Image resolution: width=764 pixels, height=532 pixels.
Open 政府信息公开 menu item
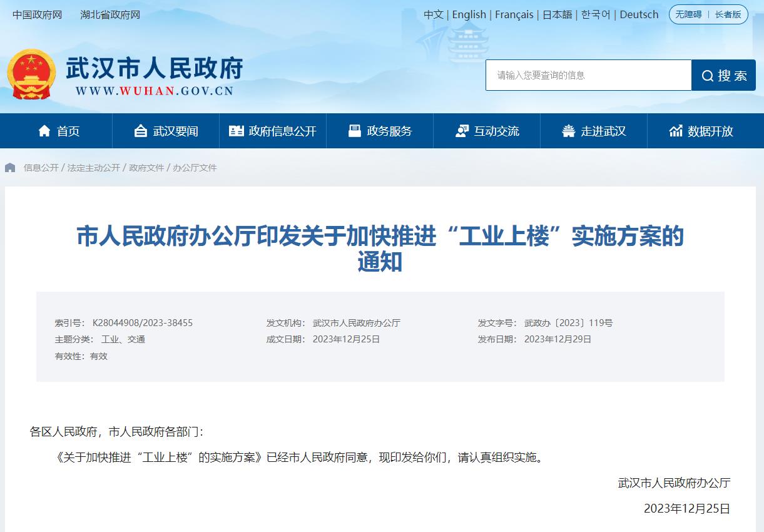[x=273, y=131]
